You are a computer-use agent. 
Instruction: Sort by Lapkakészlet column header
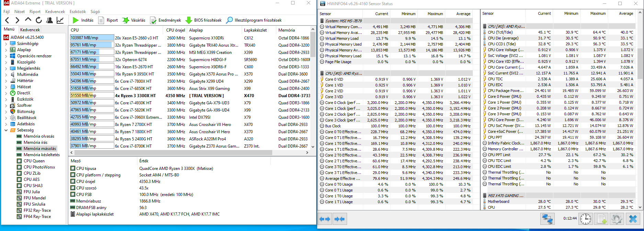click(260, 30)
